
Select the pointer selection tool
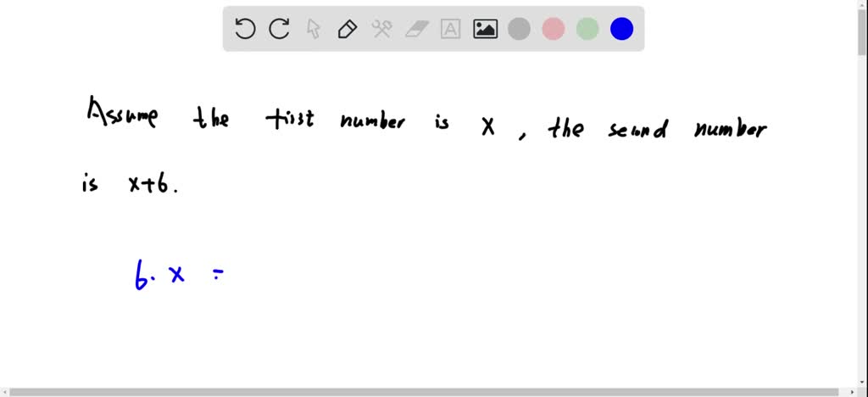tap(314, 29)
